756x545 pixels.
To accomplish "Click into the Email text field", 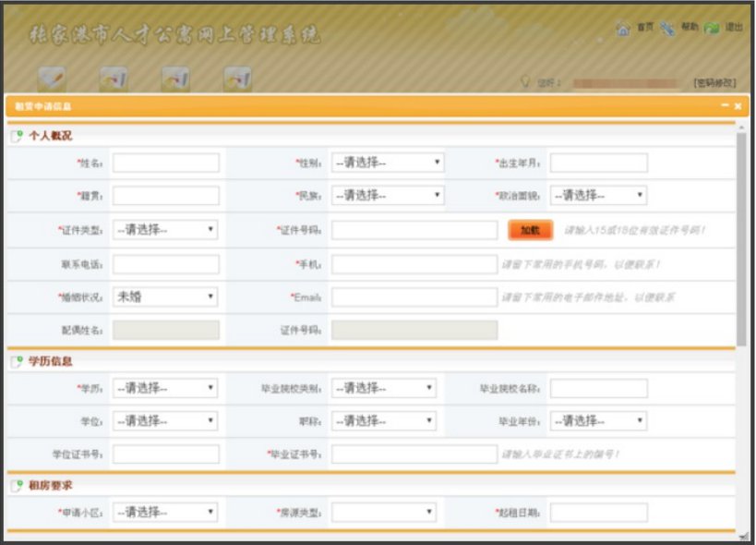I will click(x=414, y=297).
